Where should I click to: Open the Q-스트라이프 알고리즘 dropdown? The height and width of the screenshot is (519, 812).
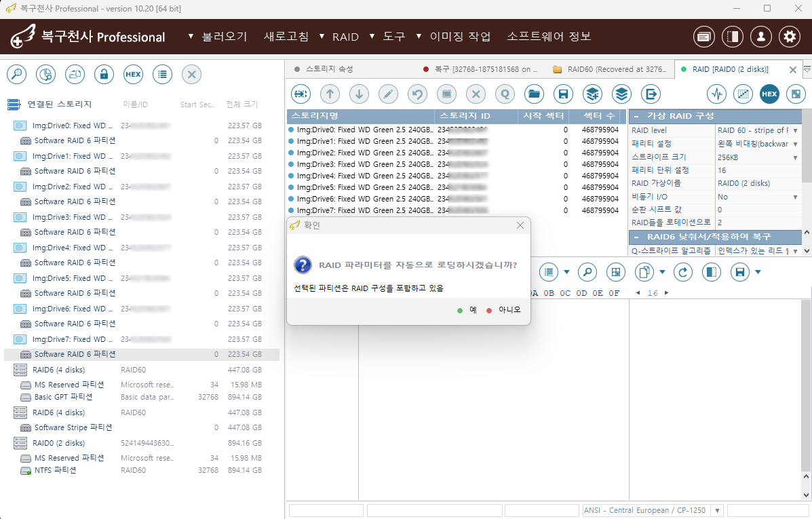coord(796,251)
